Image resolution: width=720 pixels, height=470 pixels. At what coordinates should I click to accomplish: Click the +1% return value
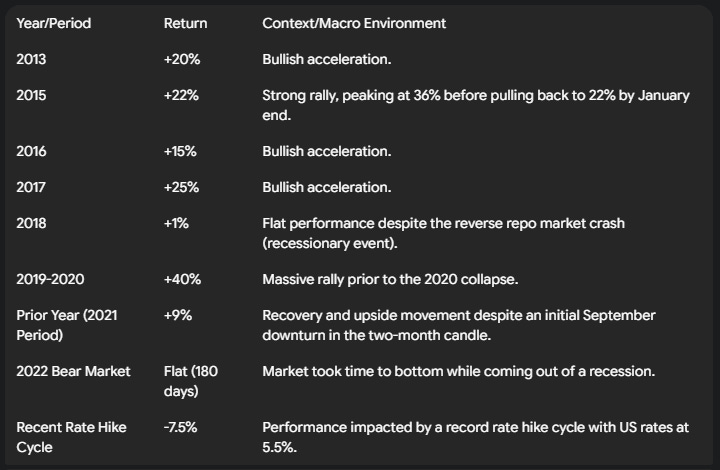(x=176, y=224)
